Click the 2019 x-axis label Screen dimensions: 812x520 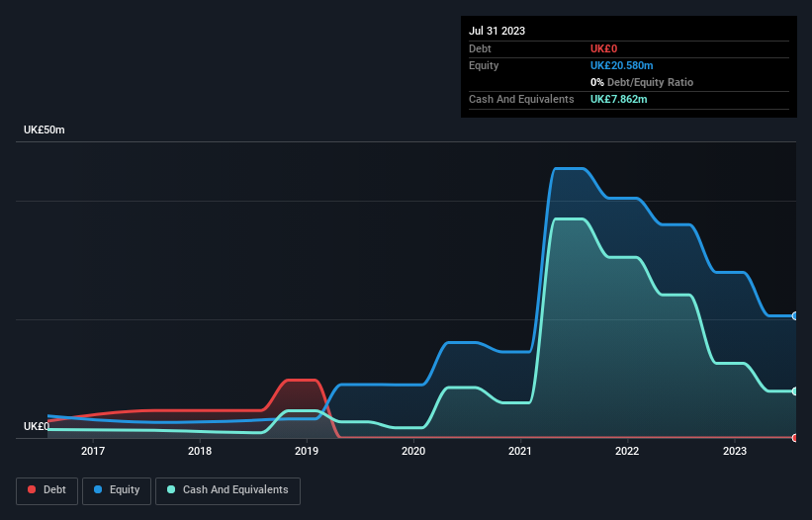pos(307,451)
